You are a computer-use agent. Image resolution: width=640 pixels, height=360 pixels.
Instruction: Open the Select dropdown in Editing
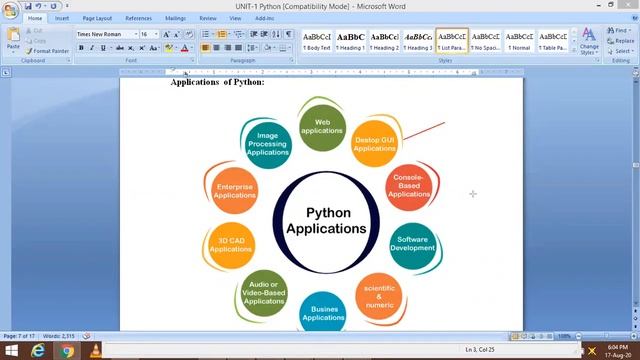click(x=621, y=51)
